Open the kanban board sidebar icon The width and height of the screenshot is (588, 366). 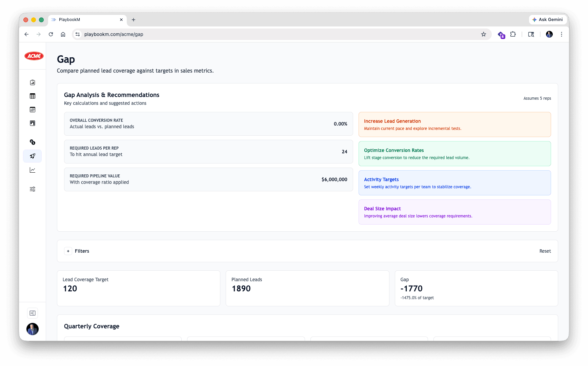(33, 123)
